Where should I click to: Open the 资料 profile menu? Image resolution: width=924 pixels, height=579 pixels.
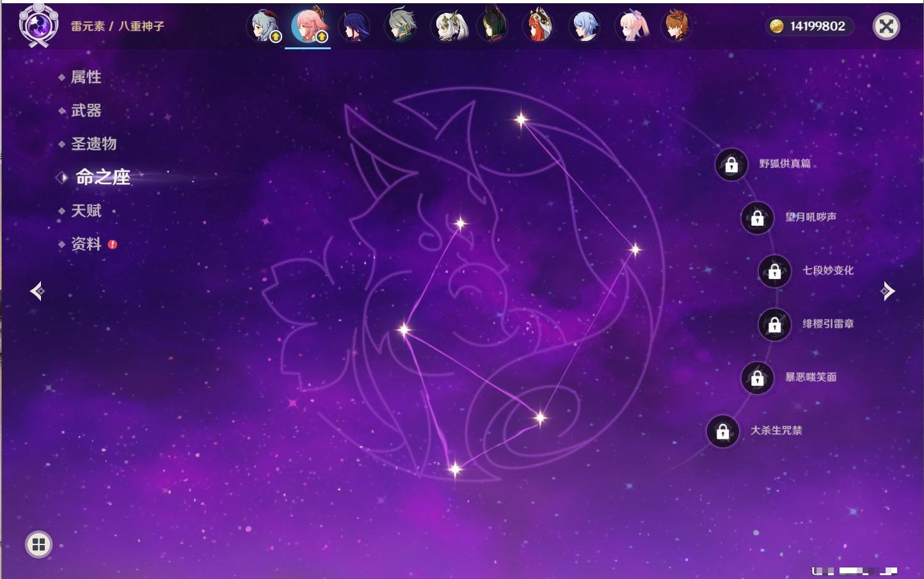(x=86, y=244)
